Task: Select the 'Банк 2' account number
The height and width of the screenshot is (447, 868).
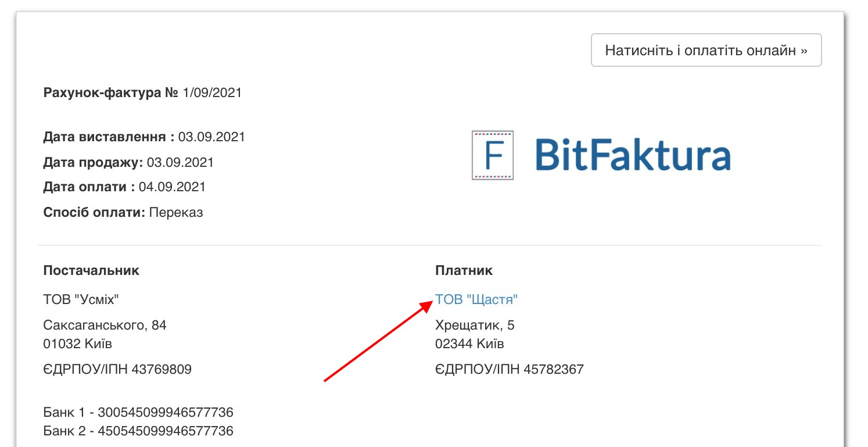Action: coord(138,431)
